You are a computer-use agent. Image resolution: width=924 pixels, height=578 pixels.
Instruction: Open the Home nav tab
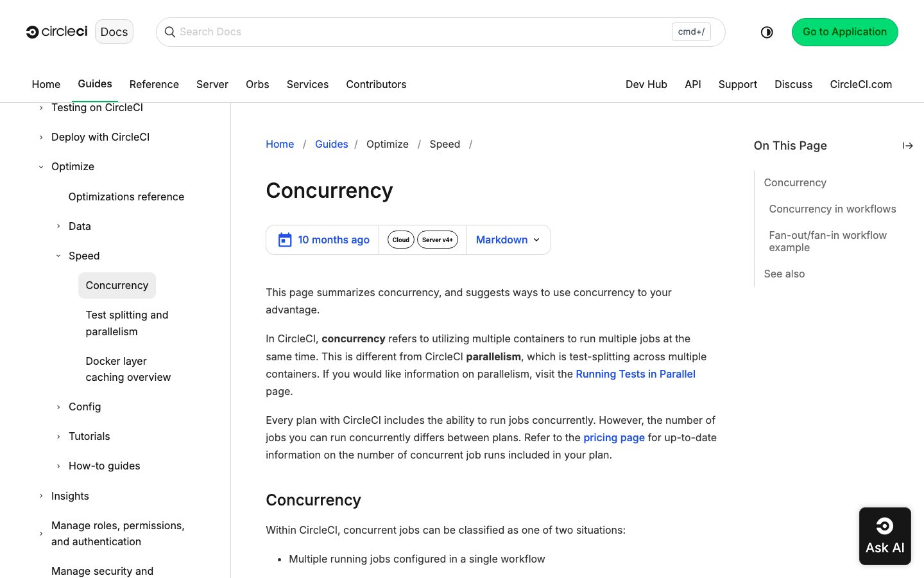[x=46, y=84]
